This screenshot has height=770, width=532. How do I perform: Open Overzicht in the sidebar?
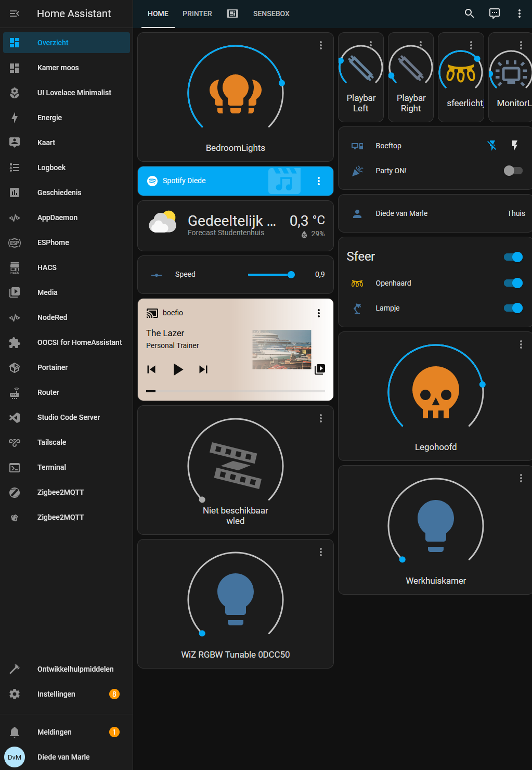[67, 43]
